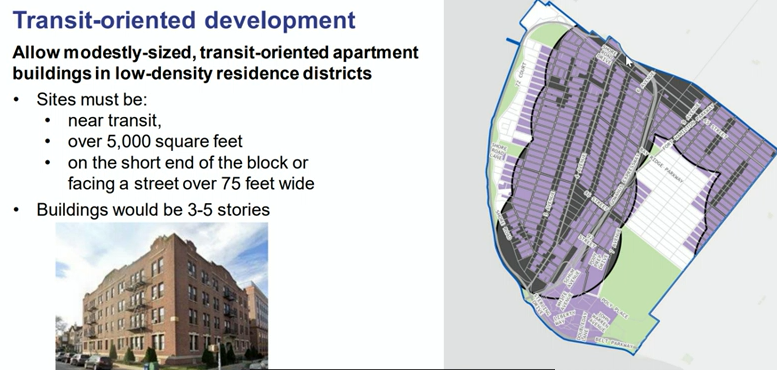Select the "near transit," bullet text

coord(114,120)
